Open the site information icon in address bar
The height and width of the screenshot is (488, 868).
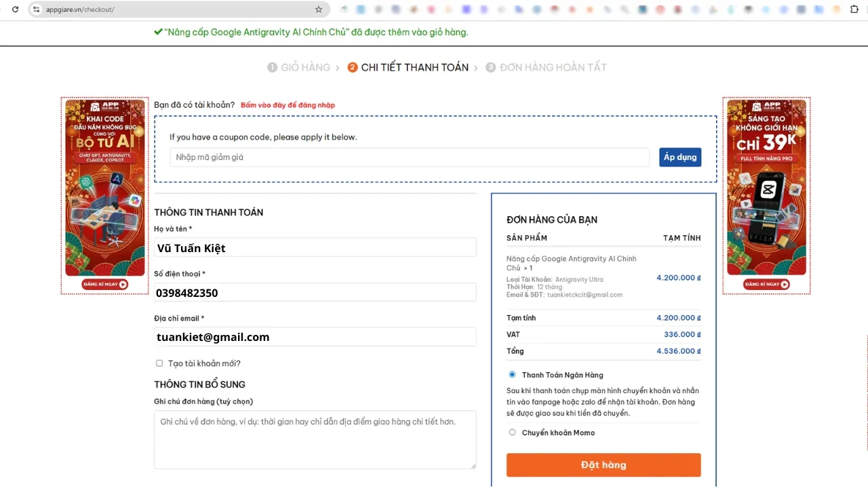point(37,9)
